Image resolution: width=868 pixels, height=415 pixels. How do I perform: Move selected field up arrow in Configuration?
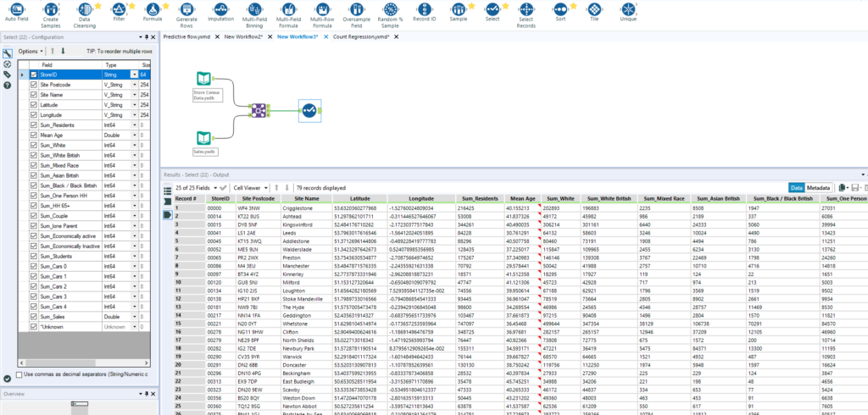coord(53,51)
